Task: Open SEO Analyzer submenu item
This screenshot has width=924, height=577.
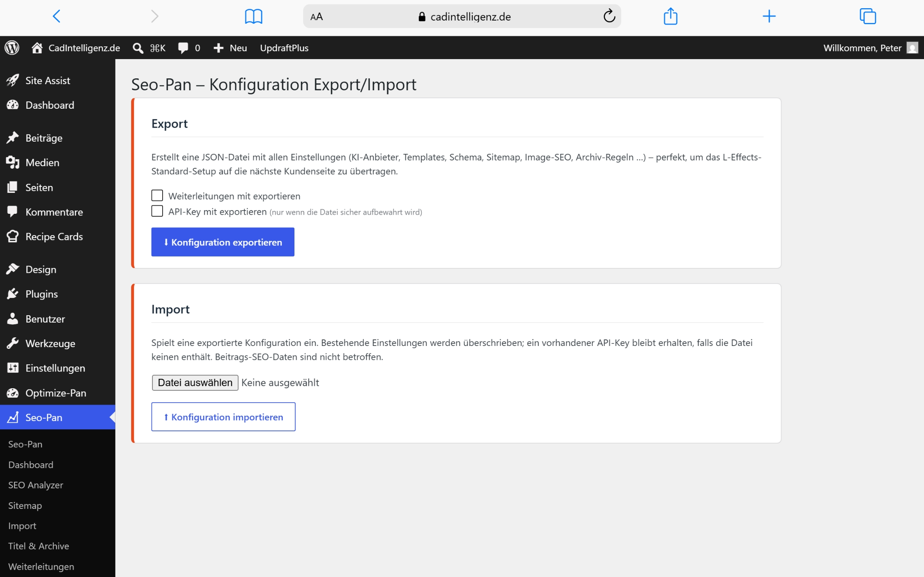Action: [36, 485]
